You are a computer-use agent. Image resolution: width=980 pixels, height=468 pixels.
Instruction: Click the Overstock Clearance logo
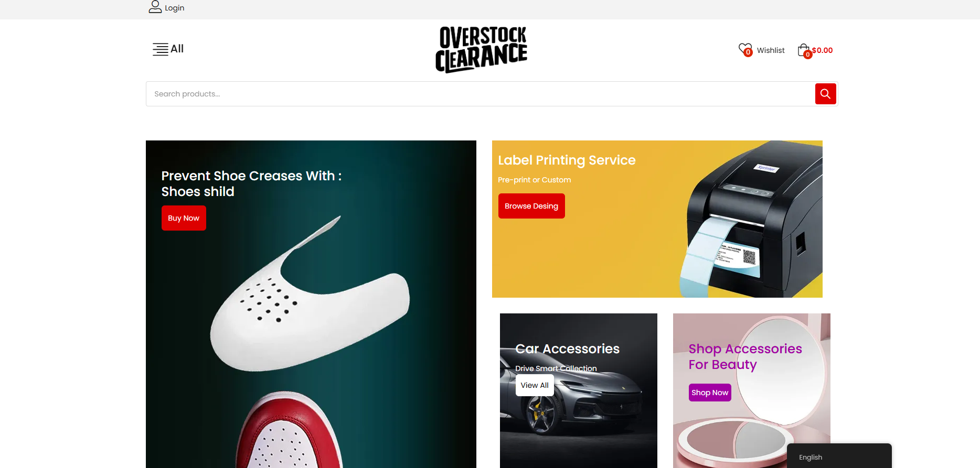(x=482, y=49)
